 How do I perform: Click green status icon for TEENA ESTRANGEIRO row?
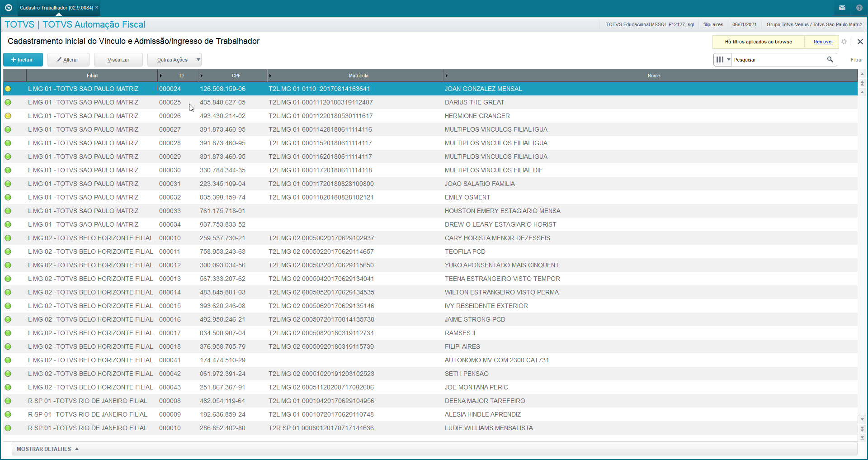pos(8,279)
